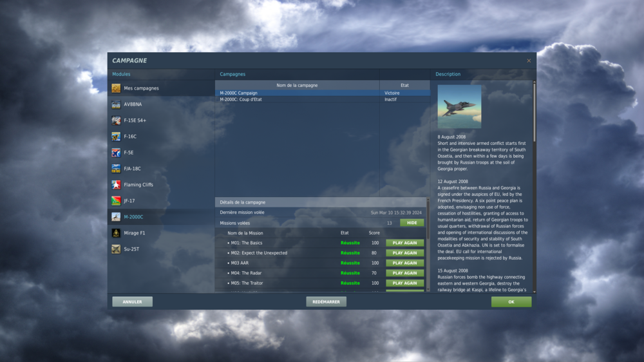Image resolution: width=644 pixels, height=362 pixels.
Task: Click the Victoire status cell
Action: point(392,93)
